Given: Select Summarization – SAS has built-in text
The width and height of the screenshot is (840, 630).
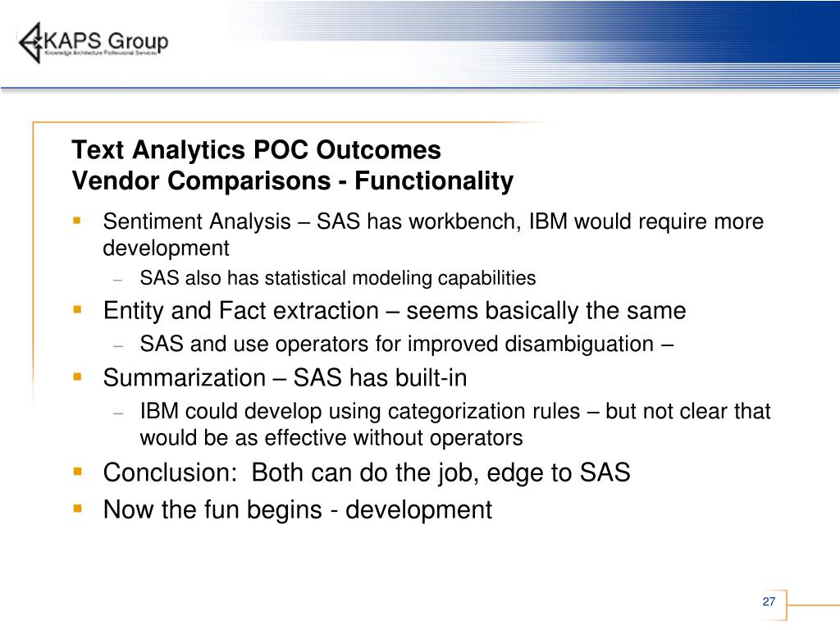Looking at the screenshot, I should 285,377.
